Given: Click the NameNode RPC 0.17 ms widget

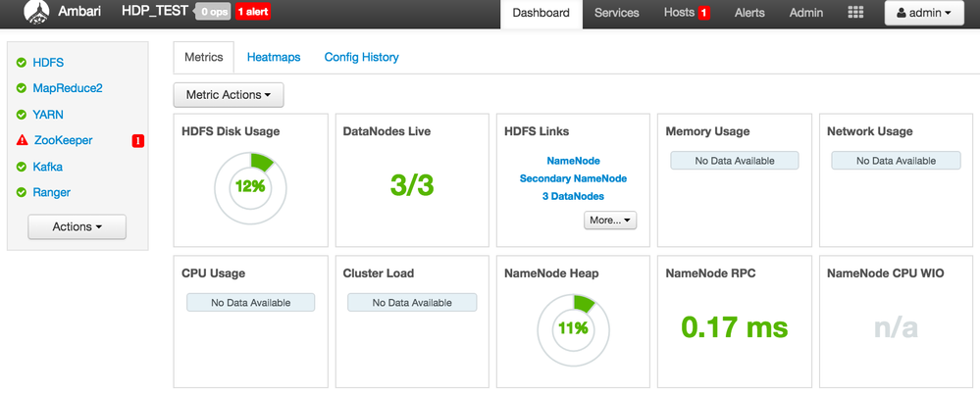Looking at the screenshot, I should [735, 327].
